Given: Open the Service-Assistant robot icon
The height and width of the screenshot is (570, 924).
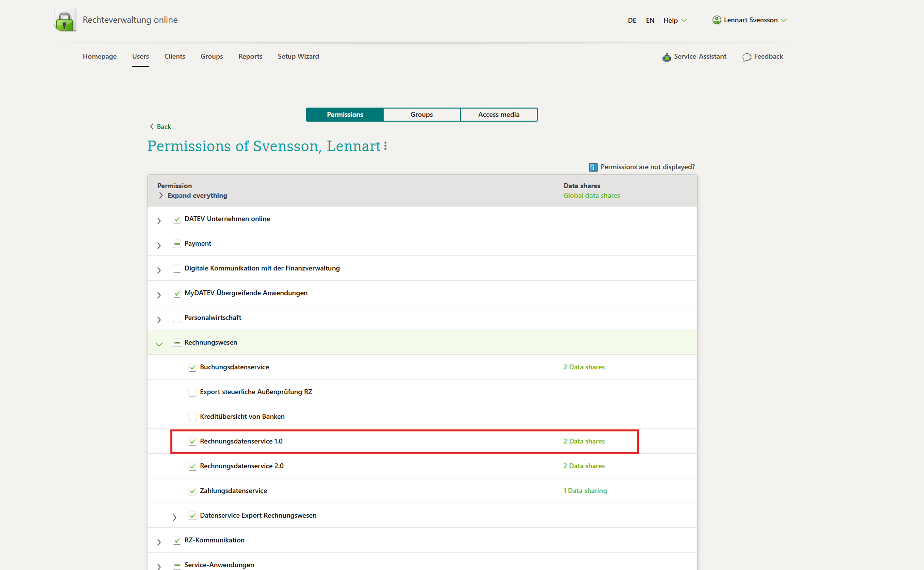Looking at the screenshot, I should 667,57.
